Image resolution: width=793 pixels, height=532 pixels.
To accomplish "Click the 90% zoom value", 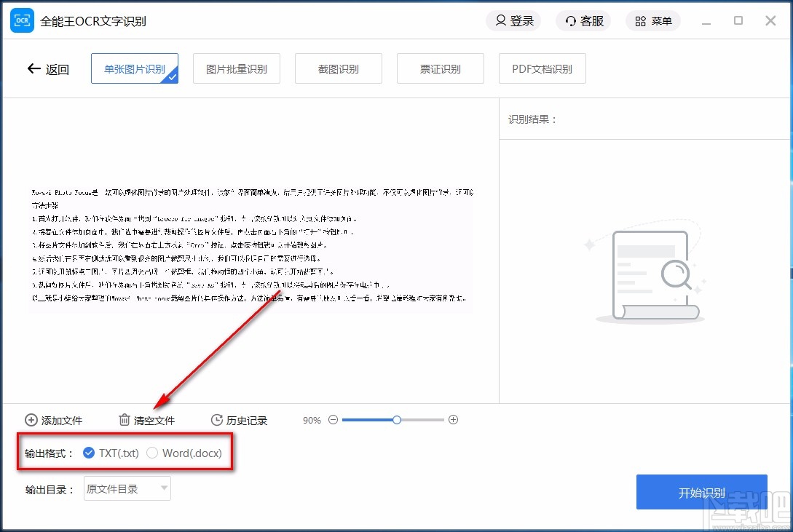I will (312, 421).
